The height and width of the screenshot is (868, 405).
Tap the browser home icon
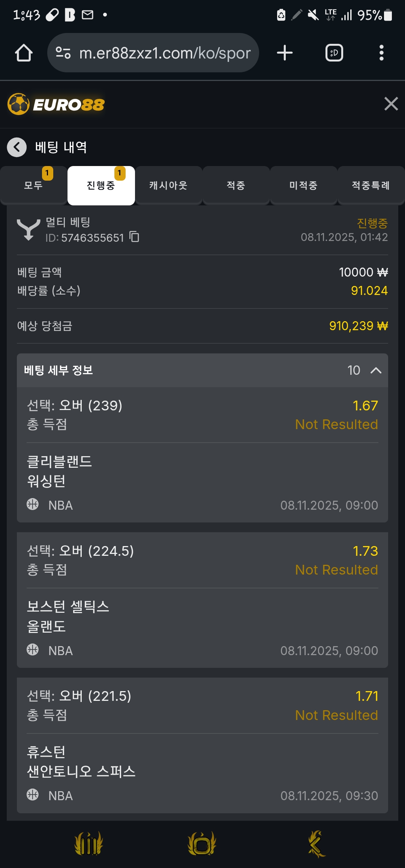tap(24, 53)
